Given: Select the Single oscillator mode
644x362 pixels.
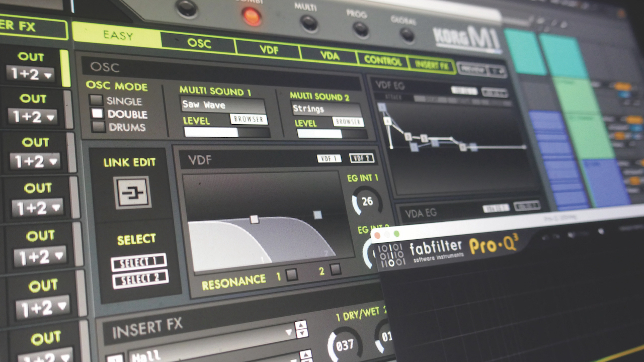Looking at the screenshot, I should 96,100.
